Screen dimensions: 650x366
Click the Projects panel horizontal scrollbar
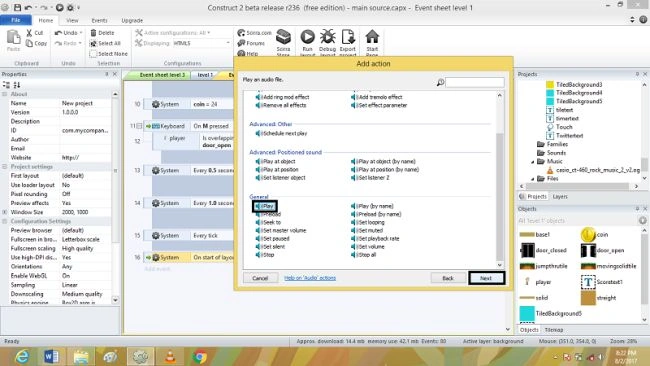[x=580, y=187]
